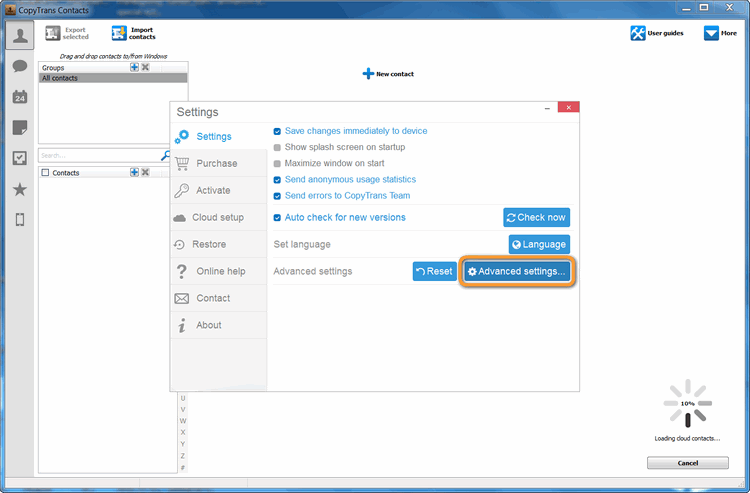Select the About tab
The width and height of the screenshot is (750, 493).
point(219,325)
